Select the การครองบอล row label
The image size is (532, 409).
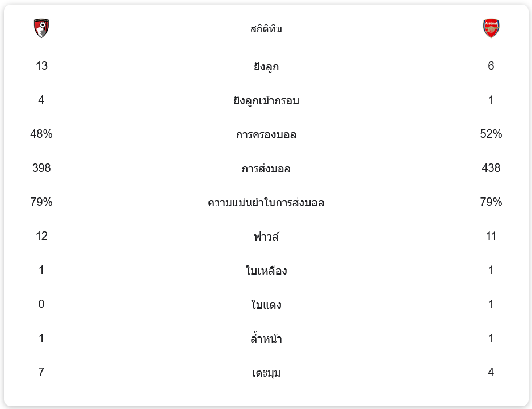coord(266,134)
